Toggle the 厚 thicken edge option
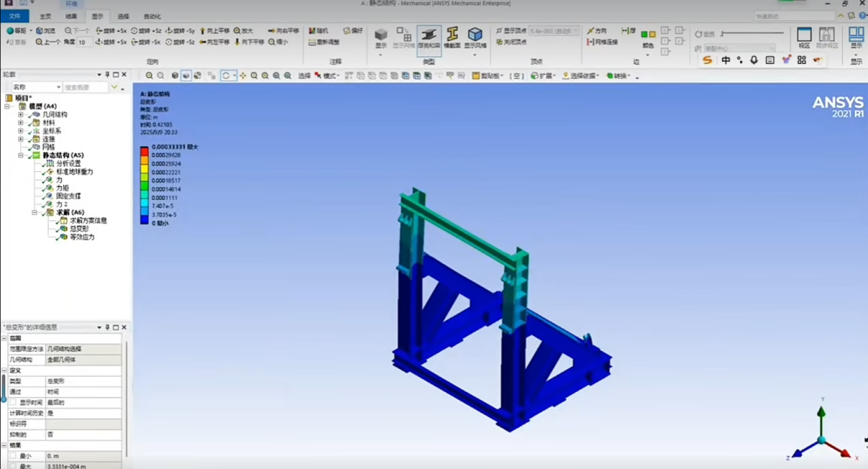The width and height of the screenshot is (868, 469). [x=629, y=31]
